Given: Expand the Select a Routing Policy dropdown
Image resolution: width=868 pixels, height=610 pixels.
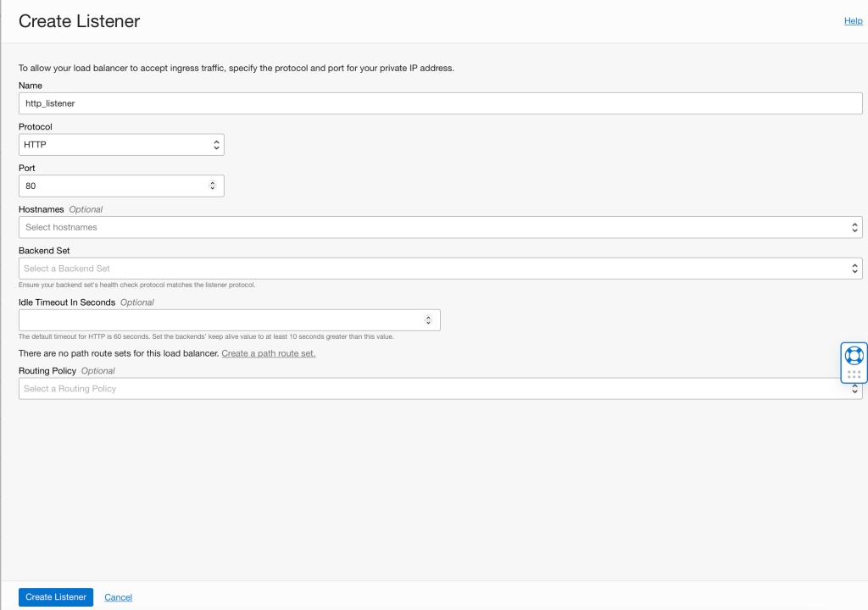Looking at the screenshot, I should (x=424, y=389).
